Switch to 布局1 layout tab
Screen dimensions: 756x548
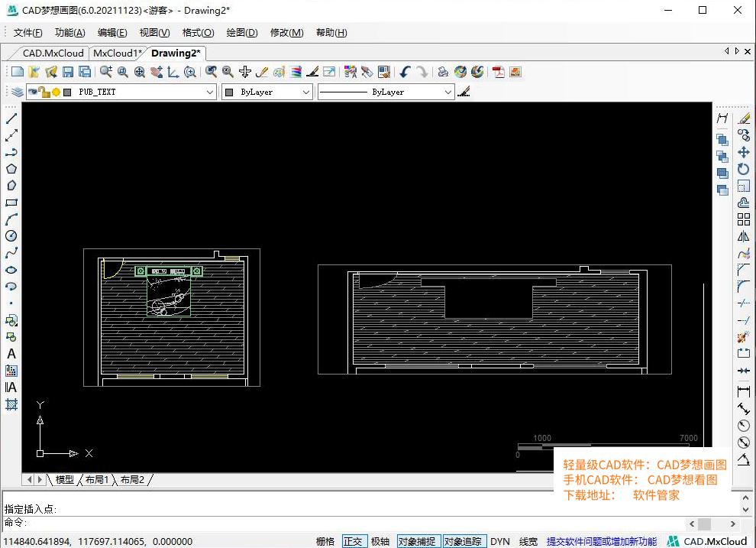coord(97,480)
